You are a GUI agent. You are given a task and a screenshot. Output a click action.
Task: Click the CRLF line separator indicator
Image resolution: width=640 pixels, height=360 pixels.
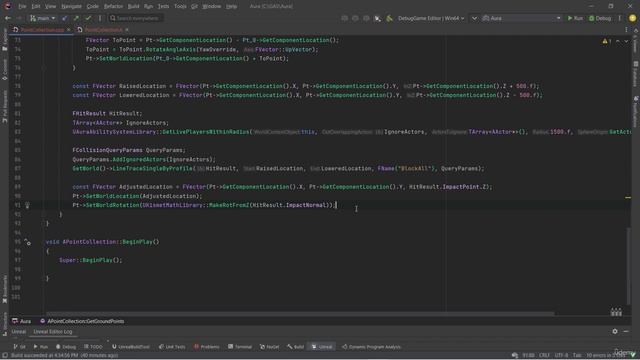[544, 356]
